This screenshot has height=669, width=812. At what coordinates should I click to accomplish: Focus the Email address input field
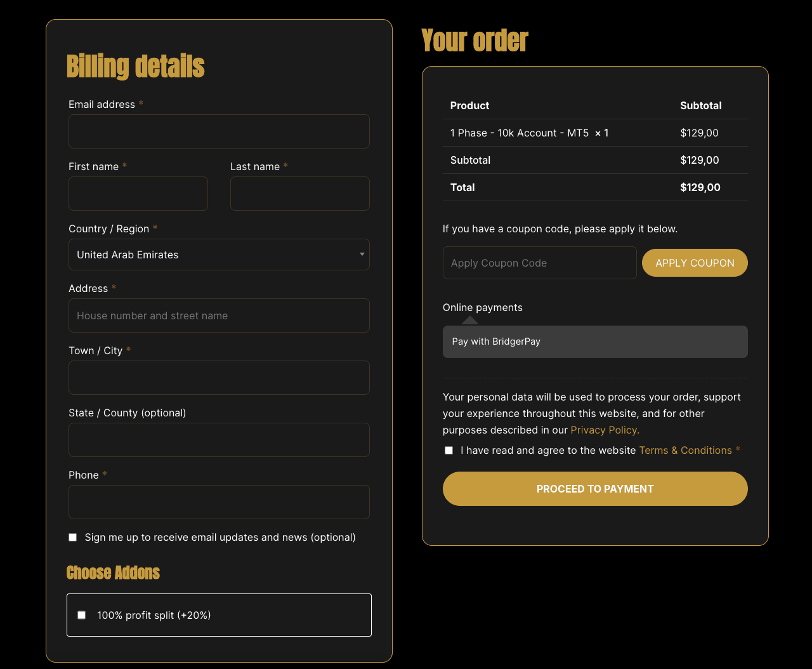click(x=219, y=131)
